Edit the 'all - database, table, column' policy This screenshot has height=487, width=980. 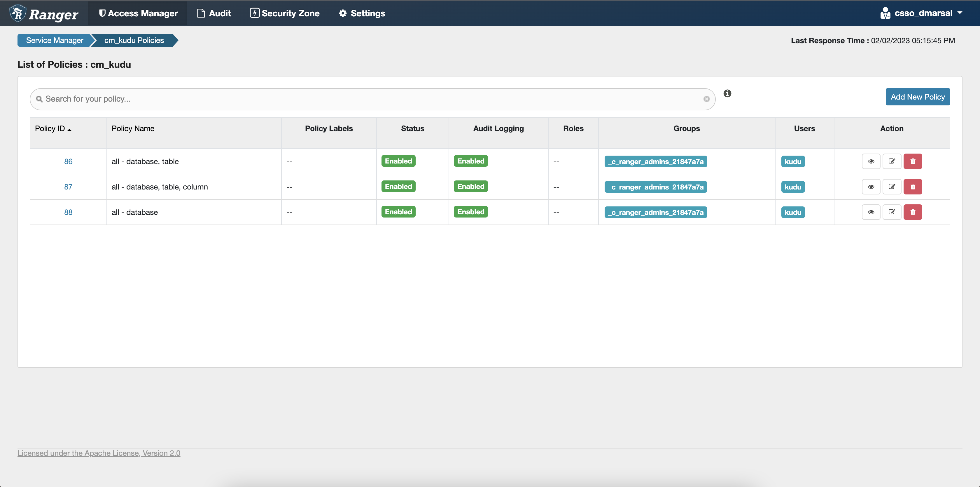891,187
